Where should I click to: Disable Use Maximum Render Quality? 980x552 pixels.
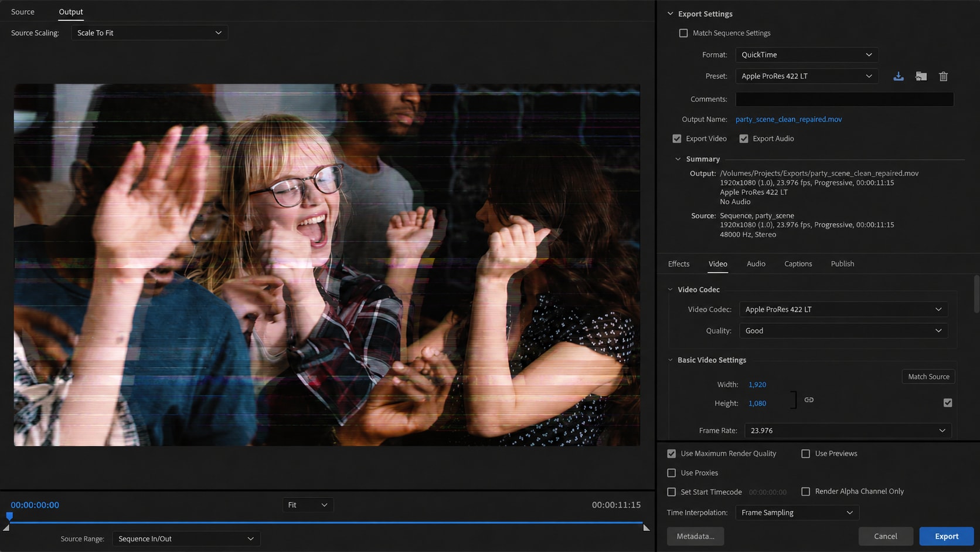672,453
